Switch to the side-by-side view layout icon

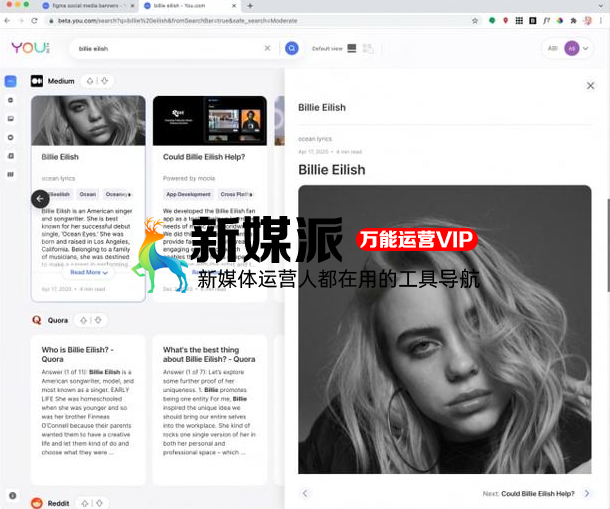click(x=368, y=48)
